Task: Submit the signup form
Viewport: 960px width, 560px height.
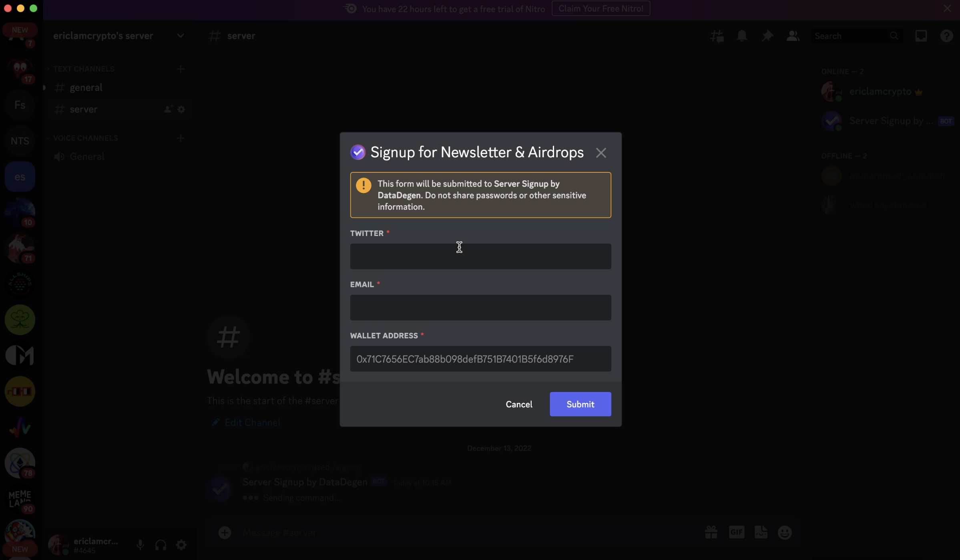Action: coord(580,404)
